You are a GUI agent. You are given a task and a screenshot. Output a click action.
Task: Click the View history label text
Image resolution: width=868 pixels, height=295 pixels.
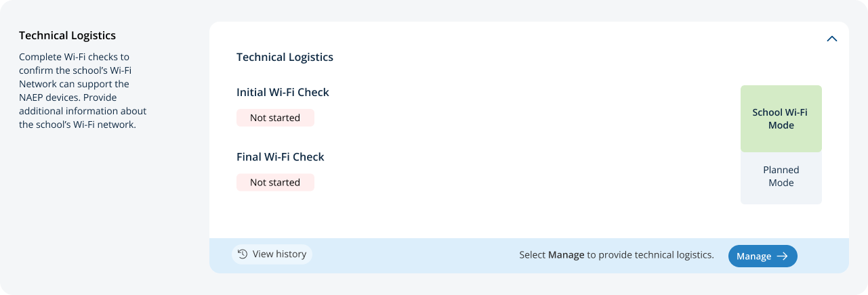coord(279,254)
